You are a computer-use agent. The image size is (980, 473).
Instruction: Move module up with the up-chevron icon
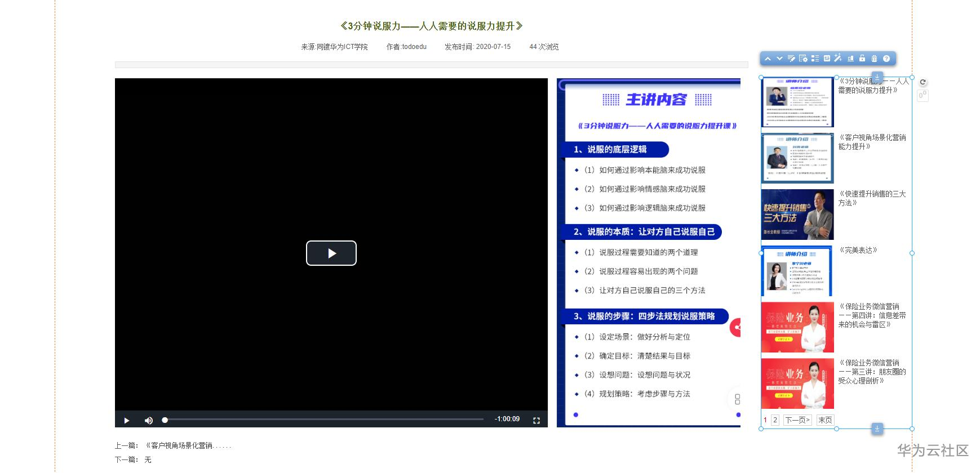pyautogui.click(x=768, y=59)
